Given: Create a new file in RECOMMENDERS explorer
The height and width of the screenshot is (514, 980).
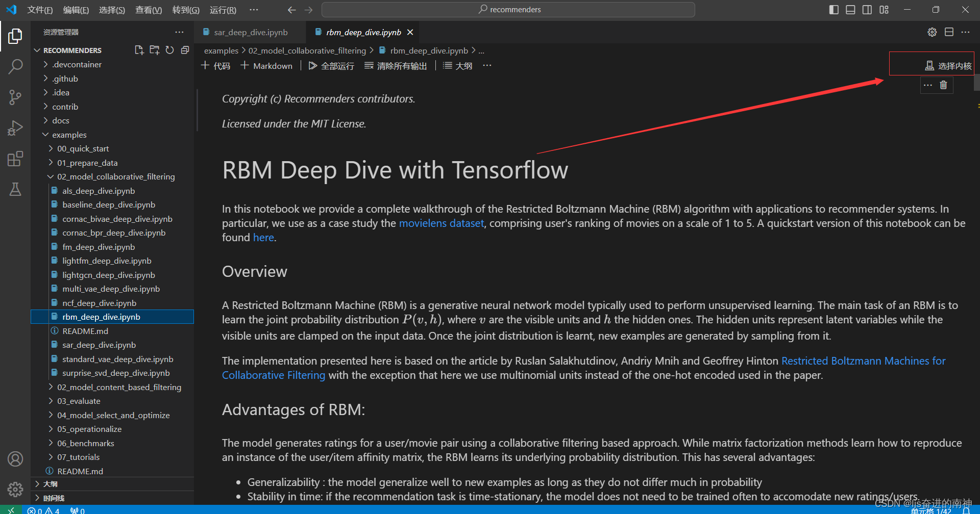Looking at the screenshot, I should pyautogui.click(x=139, y=50).
